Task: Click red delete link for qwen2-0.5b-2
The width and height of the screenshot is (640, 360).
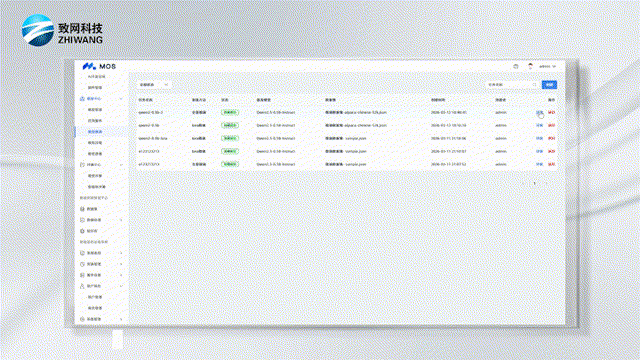Action: tap(551, 112)
